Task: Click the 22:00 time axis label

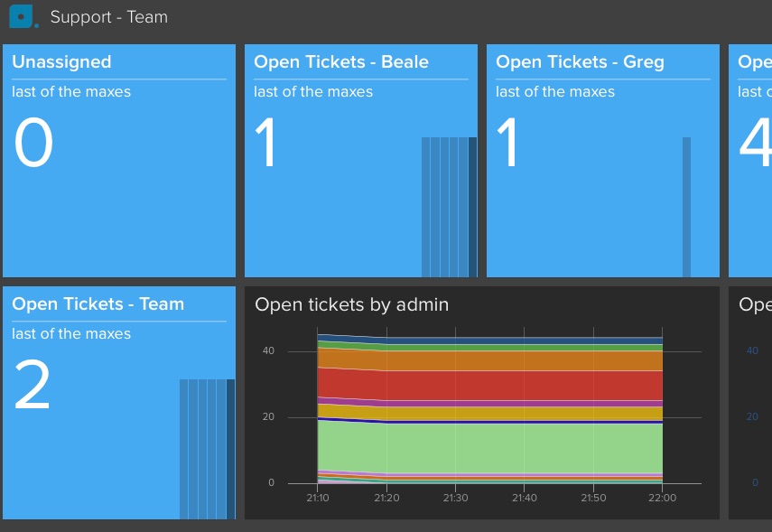Action: click(x=662, y=498)
